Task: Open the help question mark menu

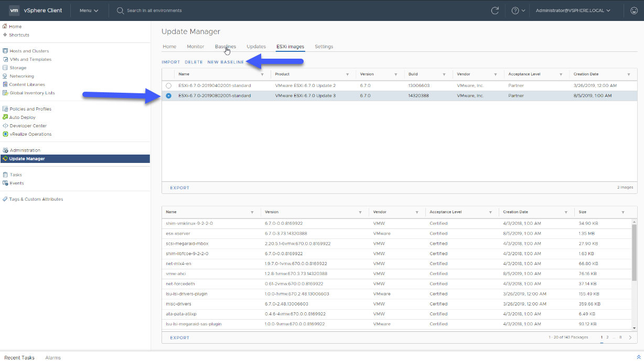Action: coord(518,10)
